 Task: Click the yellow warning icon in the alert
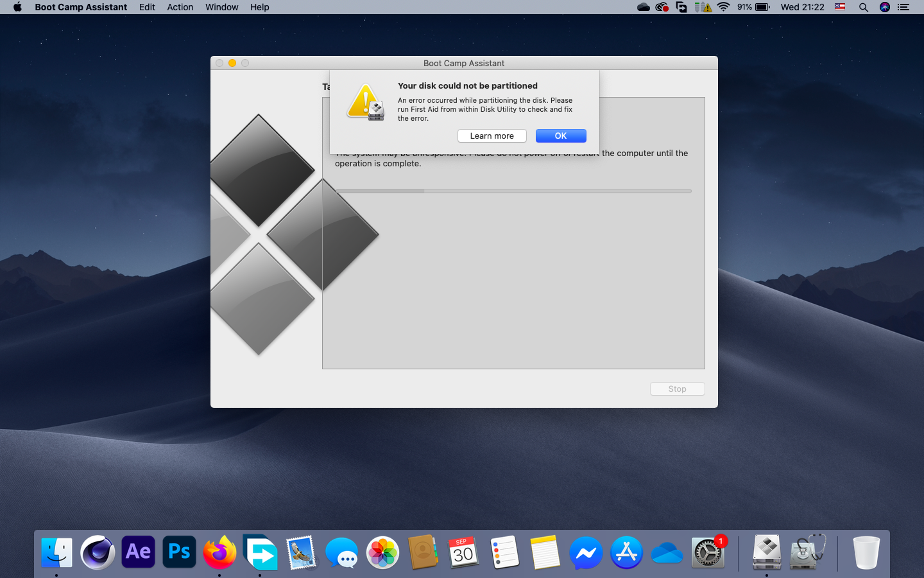[366, 102]
